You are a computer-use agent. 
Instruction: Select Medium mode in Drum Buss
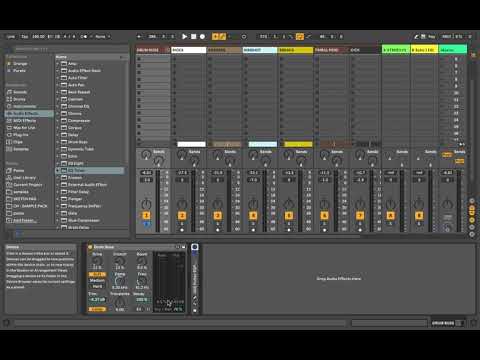[97, 280]
